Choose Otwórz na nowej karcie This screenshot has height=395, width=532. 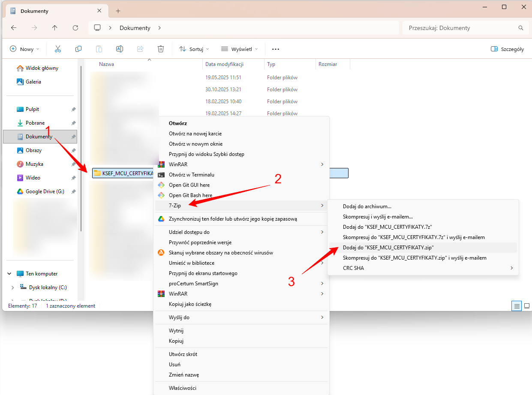(x=241, y=134)
